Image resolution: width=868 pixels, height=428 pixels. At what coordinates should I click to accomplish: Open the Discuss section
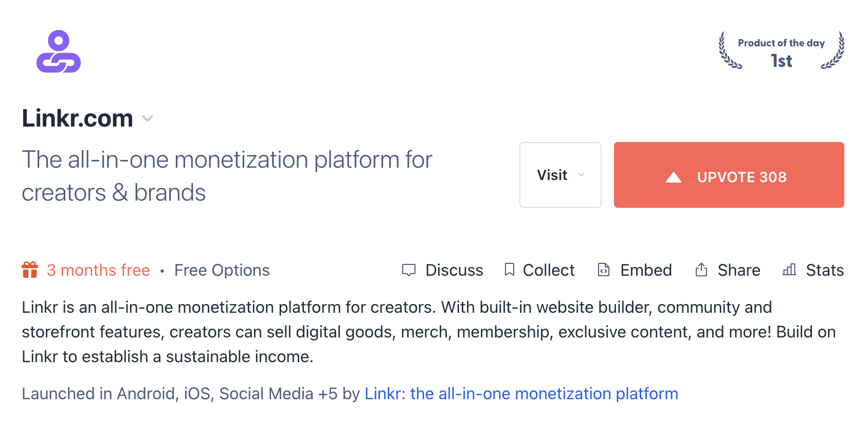455,270
